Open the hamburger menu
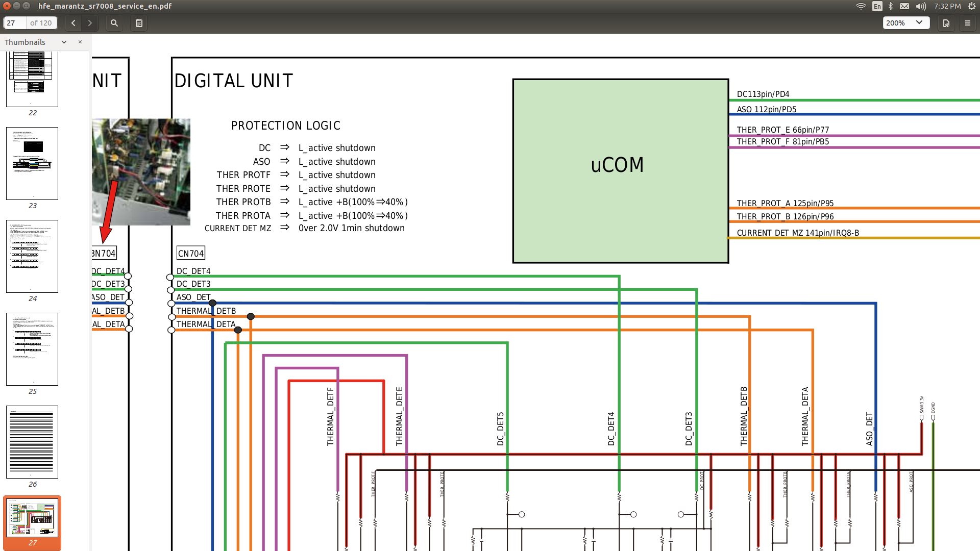 click(x=968, y=23)
